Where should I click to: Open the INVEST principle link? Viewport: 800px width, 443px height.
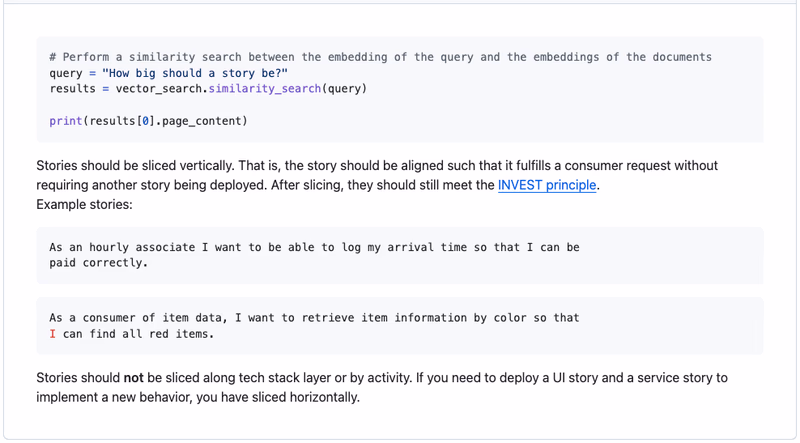click(547, 185)
